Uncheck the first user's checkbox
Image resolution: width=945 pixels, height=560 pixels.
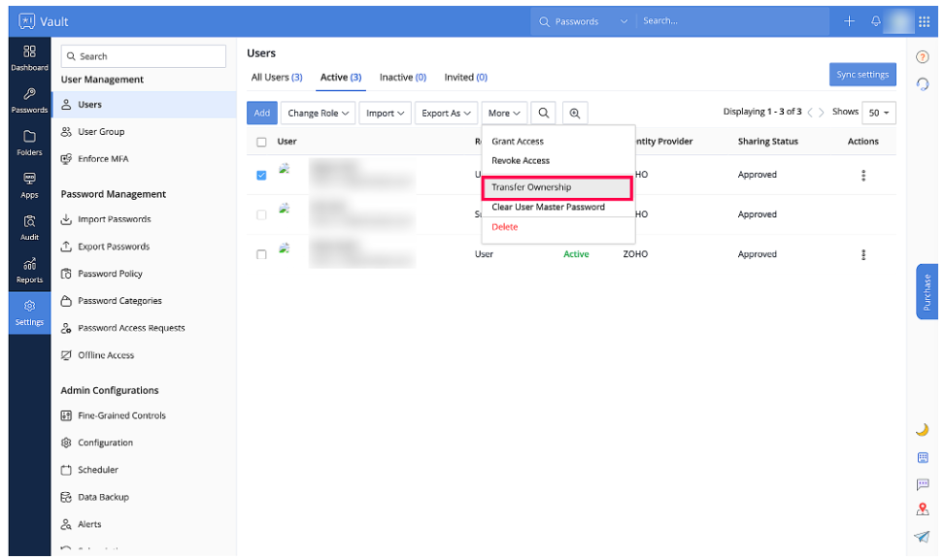click(x=261, y=176)
